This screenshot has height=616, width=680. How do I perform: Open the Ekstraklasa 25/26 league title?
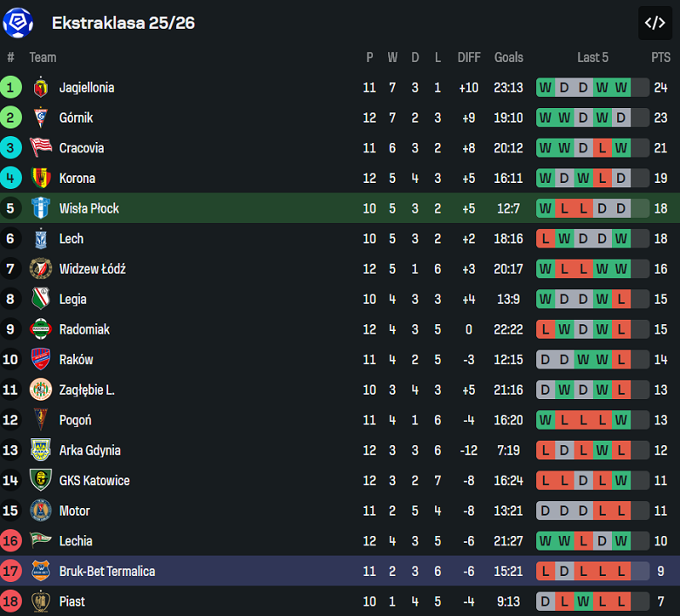point(123,23)
